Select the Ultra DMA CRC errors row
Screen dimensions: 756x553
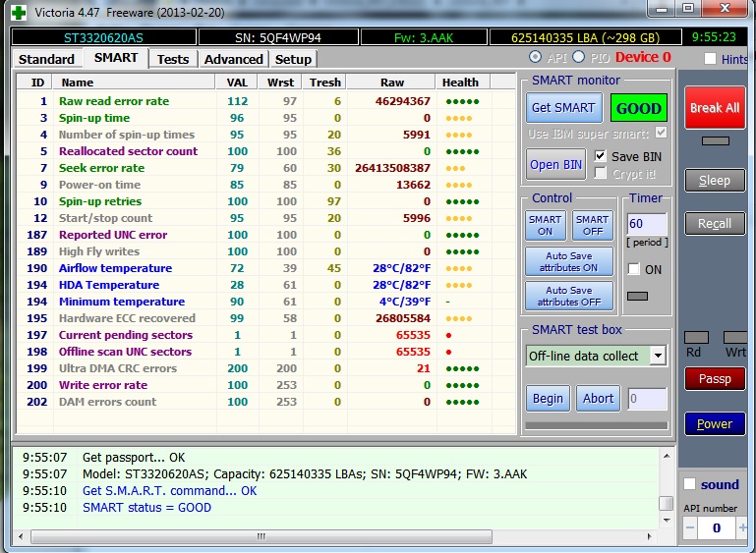click(x=266, y=368)
